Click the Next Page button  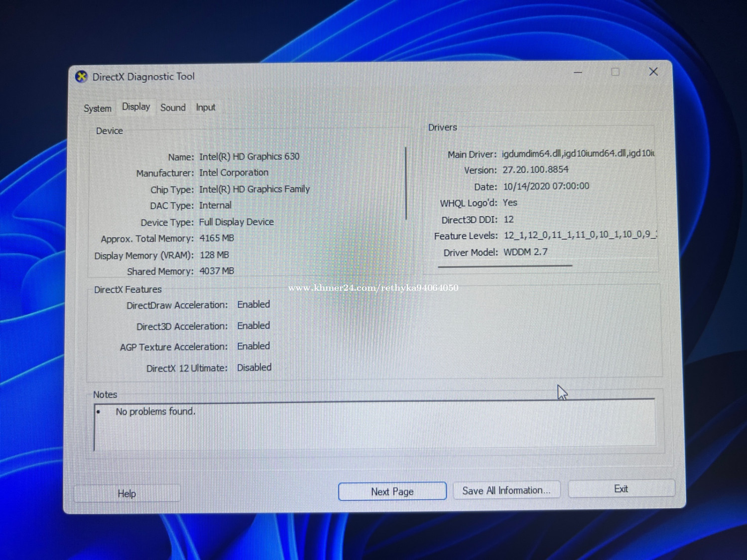pyautogui.click(x=392, y=491)
